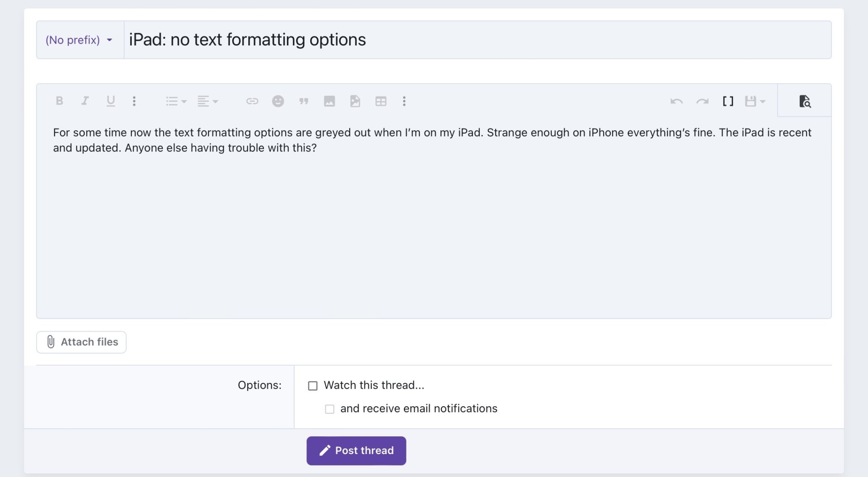Insert a table
Screen dimensions: 868x477
point(381,101)
